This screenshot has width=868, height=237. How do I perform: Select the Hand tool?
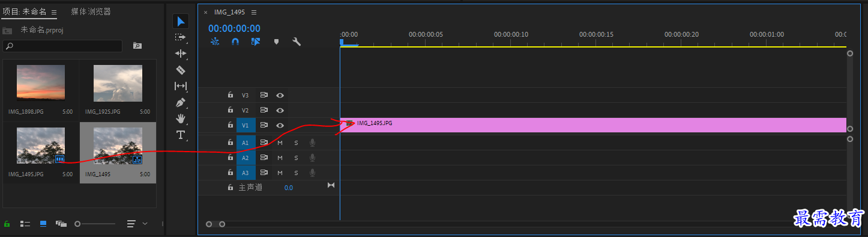pyautogui.click(x=181, y=118)
